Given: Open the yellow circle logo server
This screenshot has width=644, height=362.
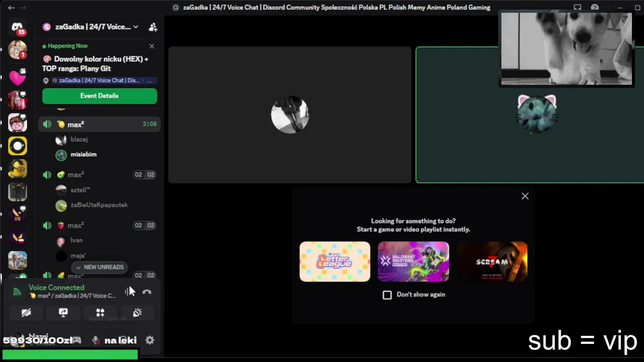Looking at the screenshot, I should 18,146.
